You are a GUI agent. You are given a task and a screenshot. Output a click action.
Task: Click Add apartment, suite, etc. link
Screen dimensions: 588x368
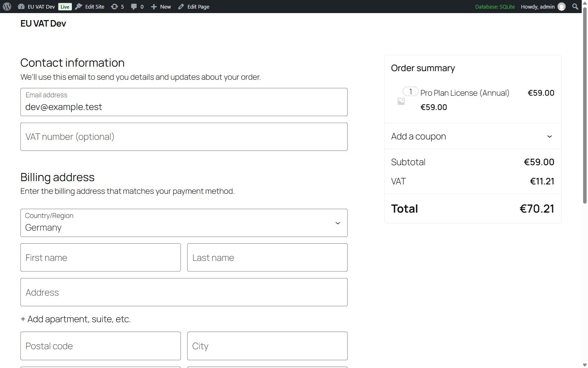76,319
